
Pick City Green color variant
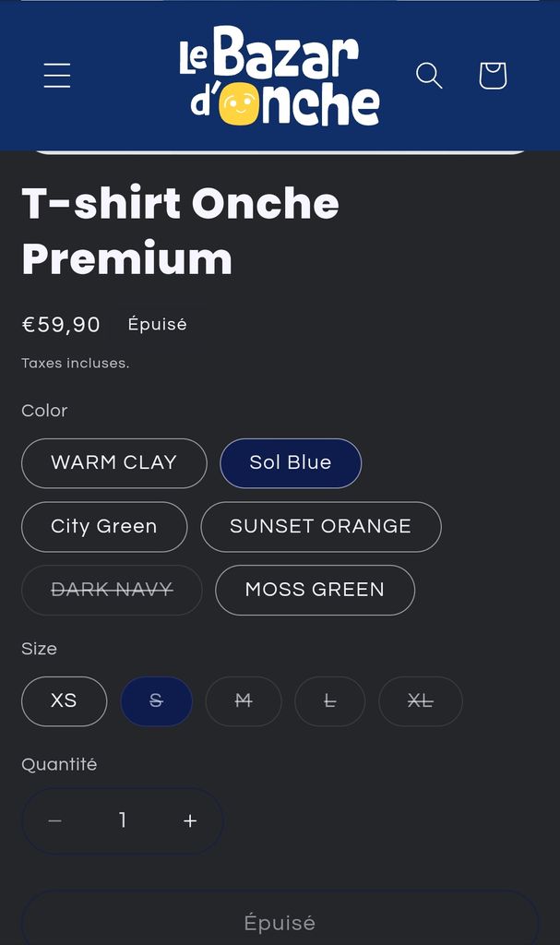point(104,526)
